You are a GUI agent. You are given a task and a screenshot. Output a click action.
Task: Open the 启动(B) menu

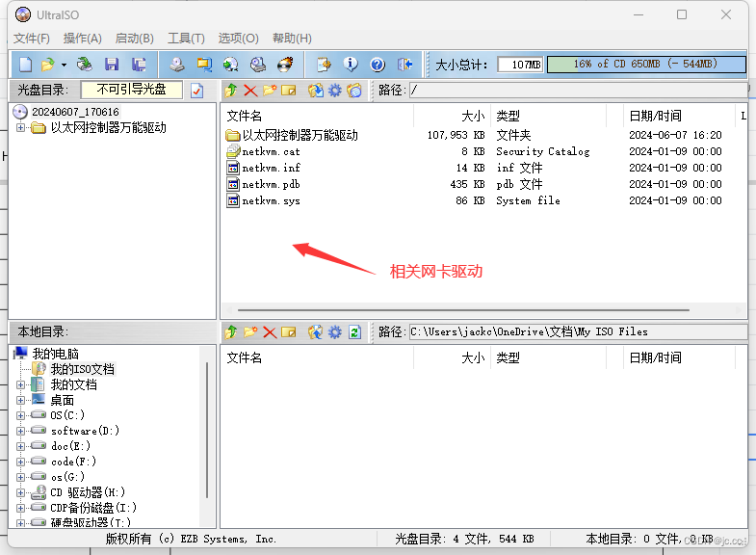point(135,39)
